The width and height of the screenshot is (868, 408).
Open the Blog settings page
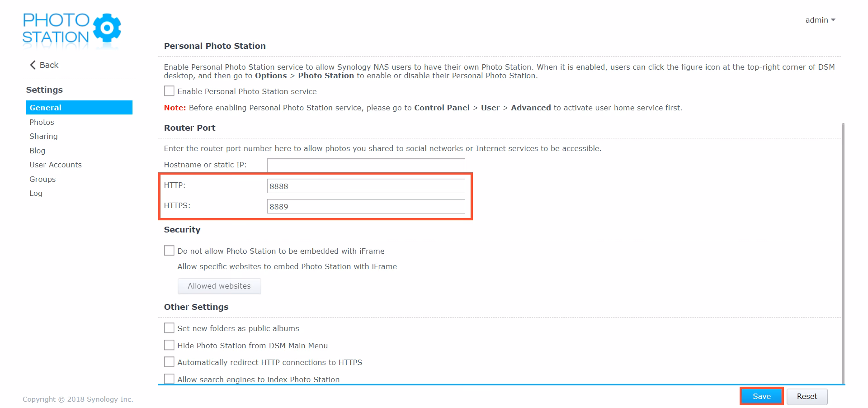(37, 151)
